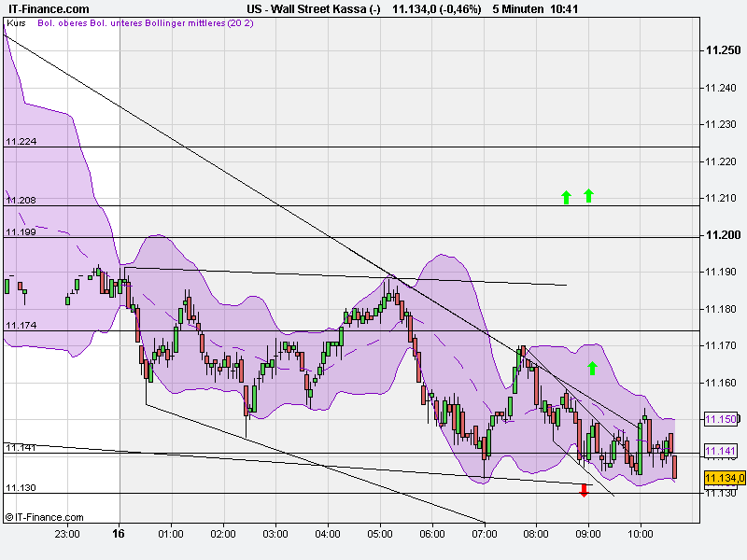The height and width of the screenshot is (560, 747).
Task: Click the green arrow above the Bollinger band
Action: coord(592,367)
